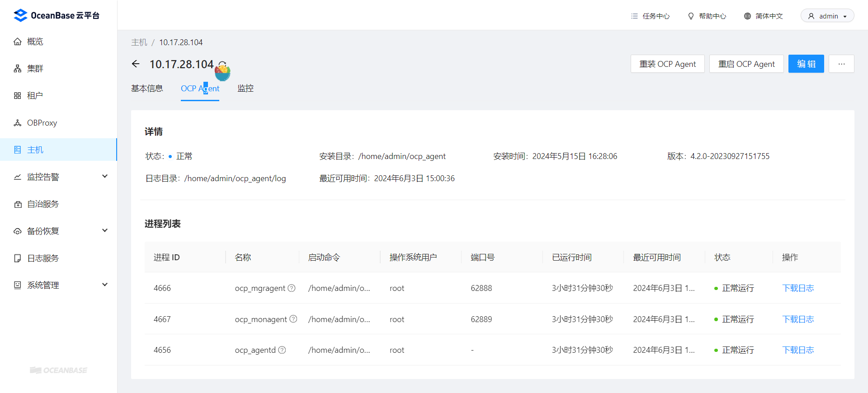Click the admin user avatar icon

click(811, 16)
